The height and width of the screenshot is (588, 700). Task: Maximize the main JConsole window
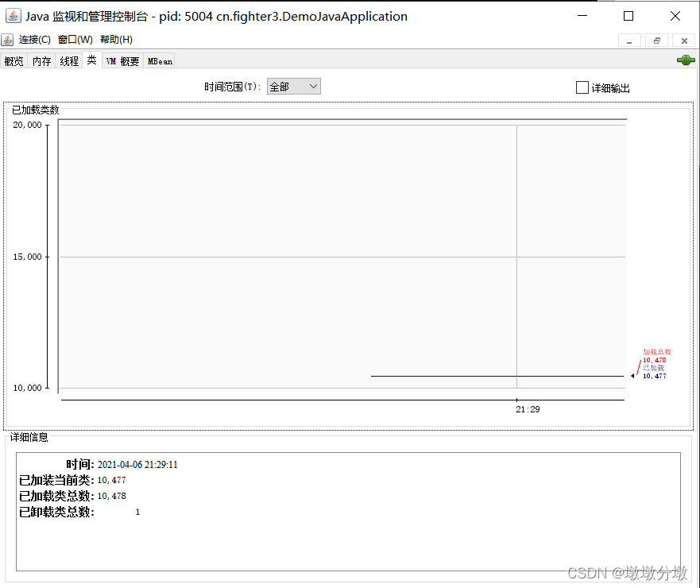click(628, 16)
